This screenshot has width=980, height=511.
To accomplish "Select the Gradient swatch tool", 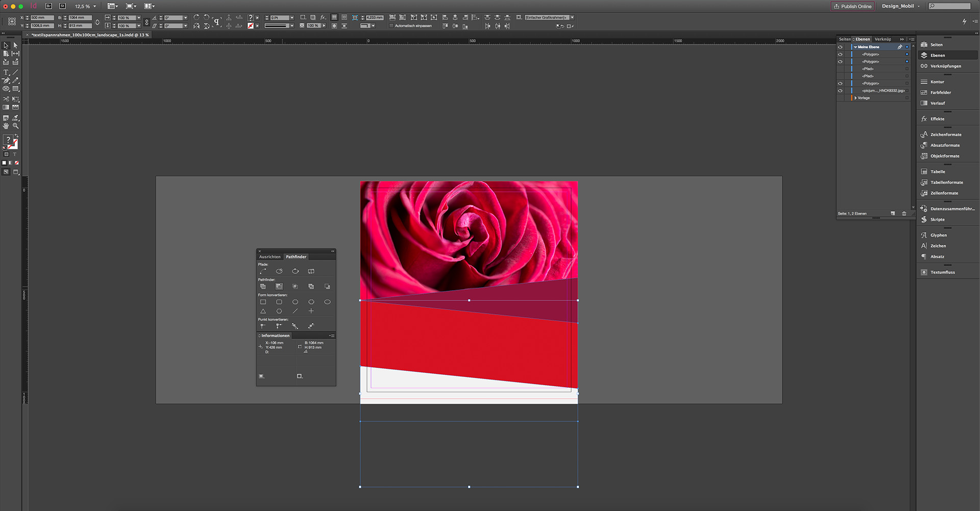I will pos(6,107).
